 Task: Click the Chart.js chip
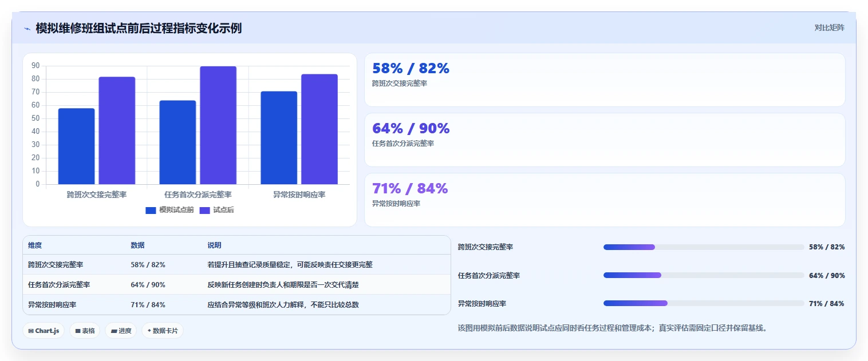pyautogui.click(x=44, y=331)
